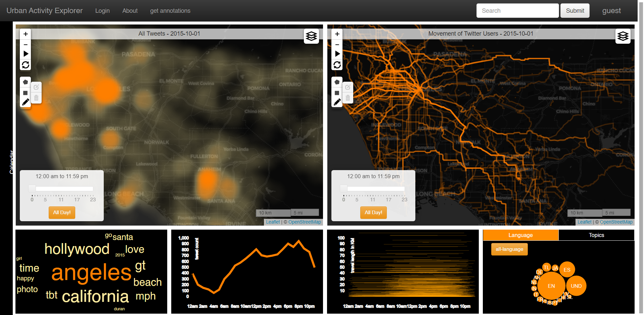
Task: Open the layer switcher on the All Tweets map
Action: pyautogui.click(x=311, y=36)
